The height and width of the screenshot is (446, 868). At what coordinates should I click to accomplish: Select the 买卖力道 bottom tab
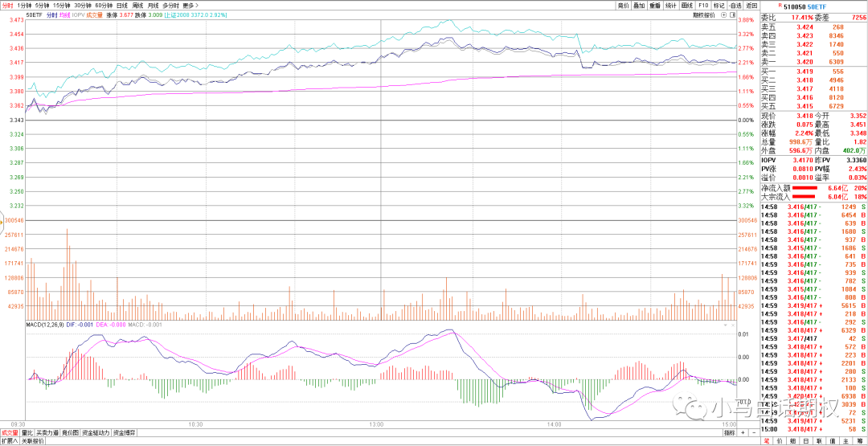47,432
